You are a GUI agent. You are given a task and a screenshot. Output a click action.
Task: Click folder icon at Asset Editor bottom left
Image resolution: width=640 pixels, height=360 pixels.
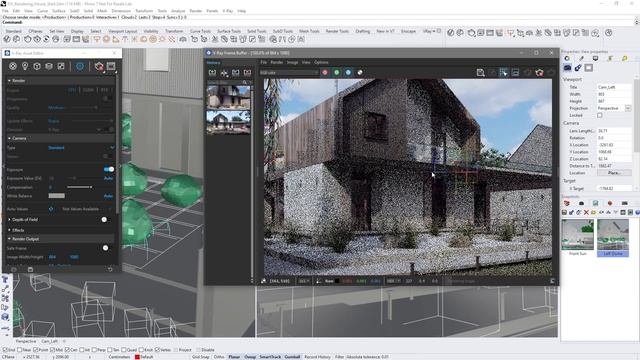click(14, 269)
